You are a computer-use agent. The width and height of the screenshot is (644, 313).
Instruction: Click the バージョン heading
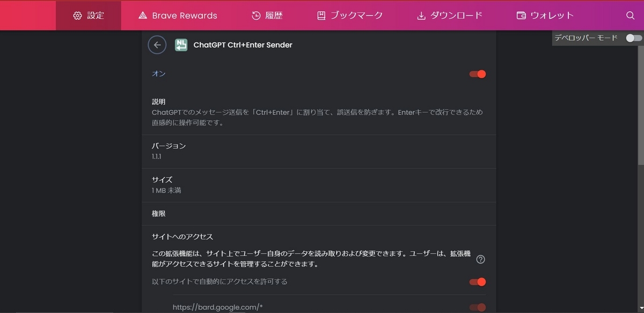click(x=169, y=146)
